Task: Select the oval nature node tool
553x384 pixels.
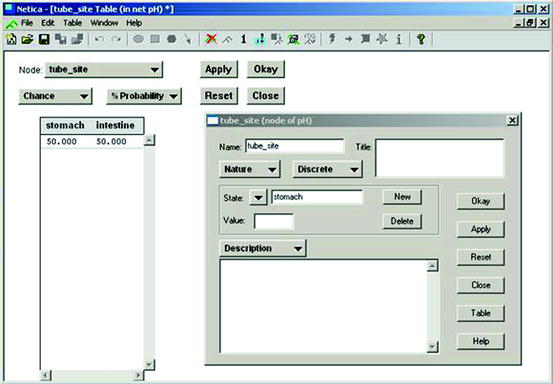Action: click(x=138, y=39)
